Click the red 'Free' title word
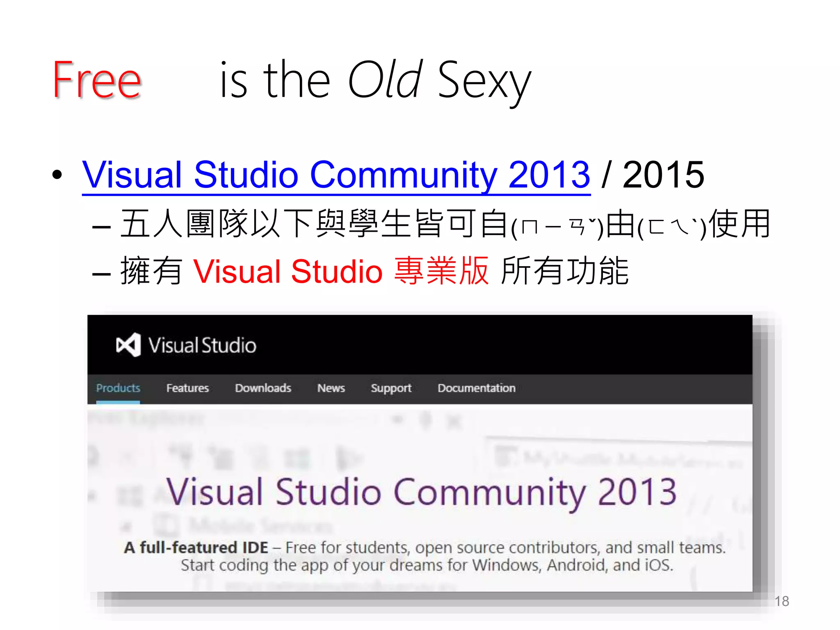Screen dimensions: 840x630 coord(97,80)
